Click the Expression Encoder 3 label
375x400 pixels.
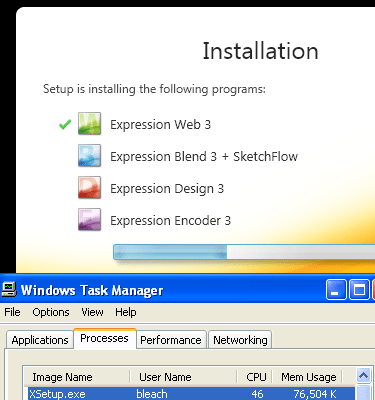pos(170,221)
